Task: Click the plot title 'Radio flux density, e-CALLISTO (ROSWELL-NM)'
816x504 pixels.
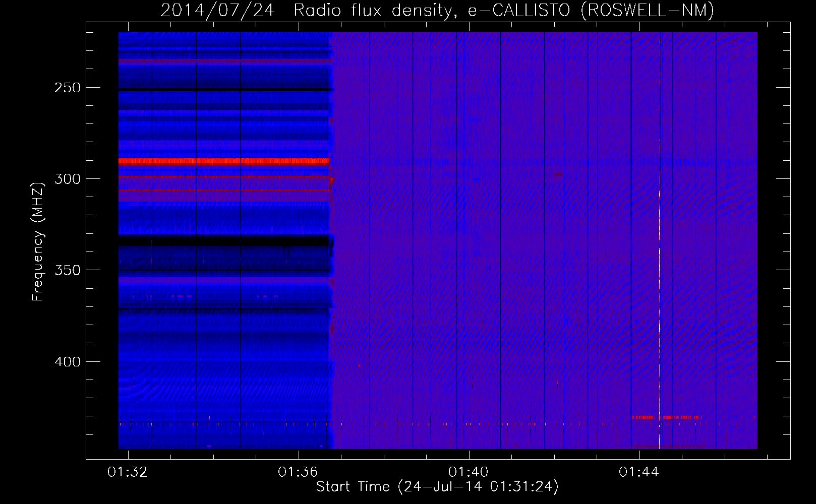Action: point(504,11)
